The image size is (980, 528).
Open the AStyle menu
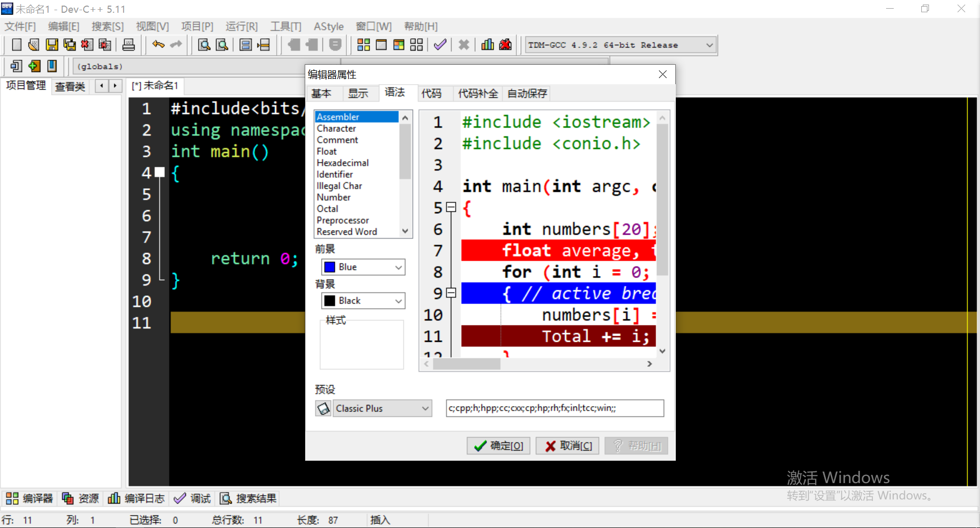[x=329, y=27]
